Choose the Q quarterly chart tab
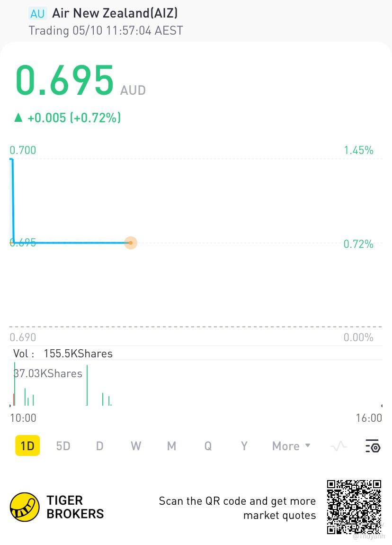 [x=208, y=446]
